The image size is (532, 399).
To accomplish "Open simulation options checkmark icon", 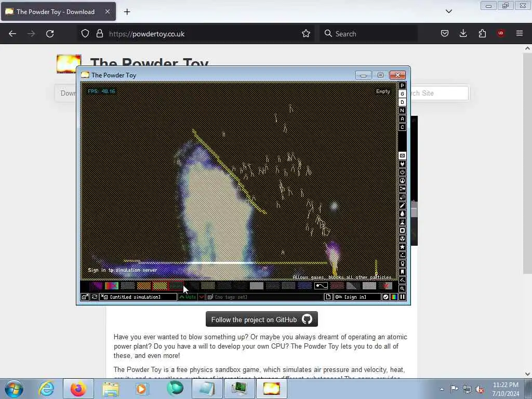I will [385, 297].
